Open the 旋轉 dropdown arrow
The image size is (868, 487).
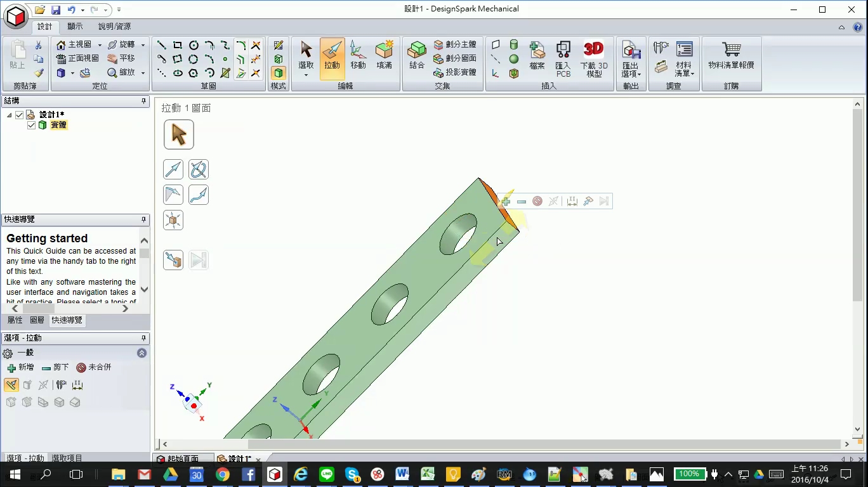click(x=143, y=45)
